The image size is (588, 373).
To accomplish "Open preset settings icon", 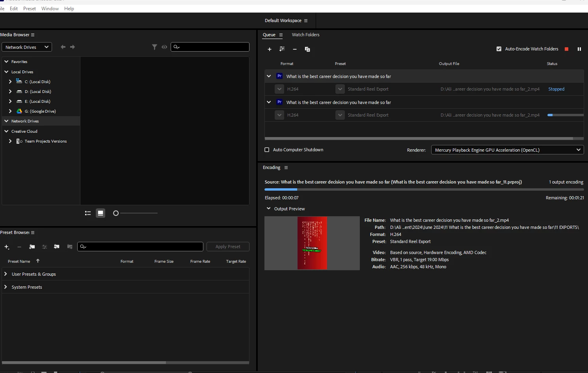I will point(45,247).
